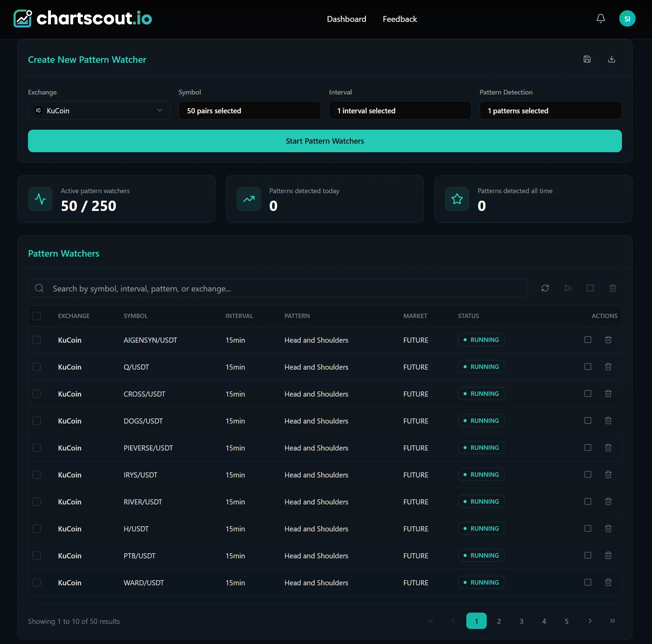Check the DOGS/USDT row checkbox

coord(37,421)
